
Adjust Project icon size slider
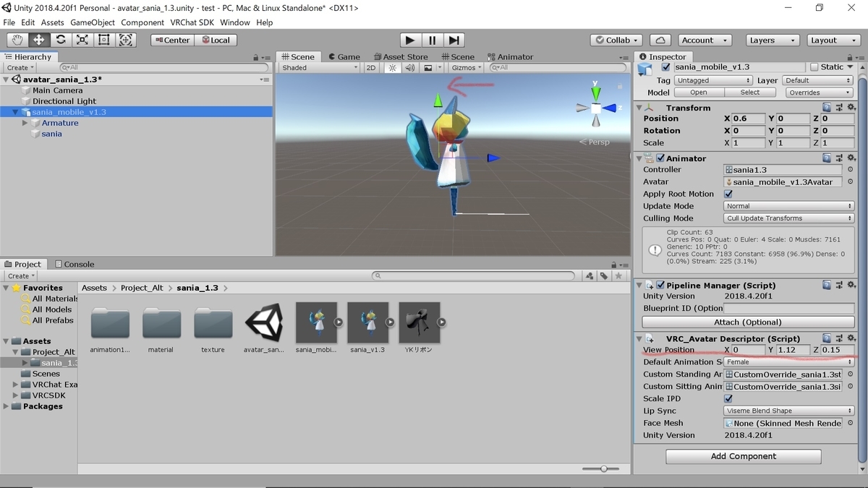pos(605,469)
